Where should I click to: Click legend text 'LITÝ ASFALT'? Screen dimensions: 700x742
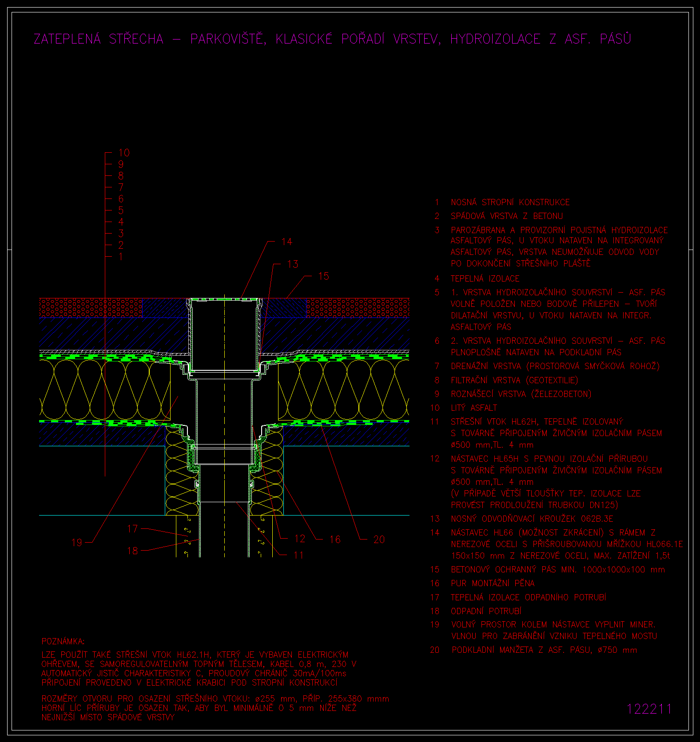click(x=474, y=408)
